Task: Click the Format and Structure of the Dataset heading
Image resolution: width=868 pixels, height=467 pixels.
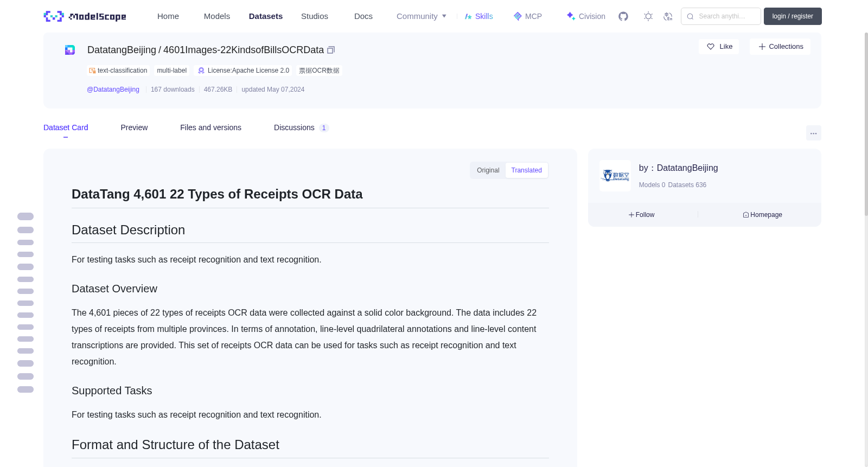Action: 175,445
